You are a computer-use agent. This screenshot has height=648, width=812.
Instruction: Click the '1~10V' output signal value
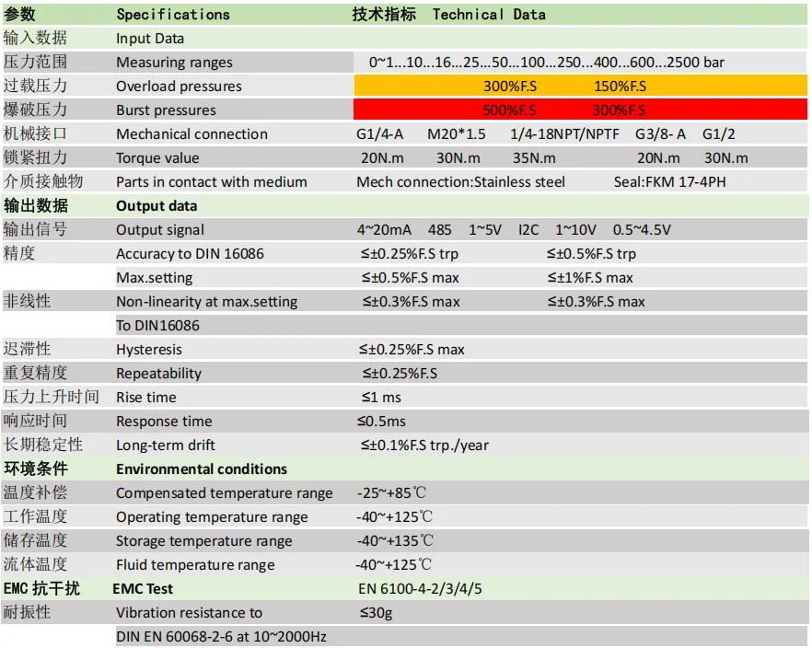[576, 230]
